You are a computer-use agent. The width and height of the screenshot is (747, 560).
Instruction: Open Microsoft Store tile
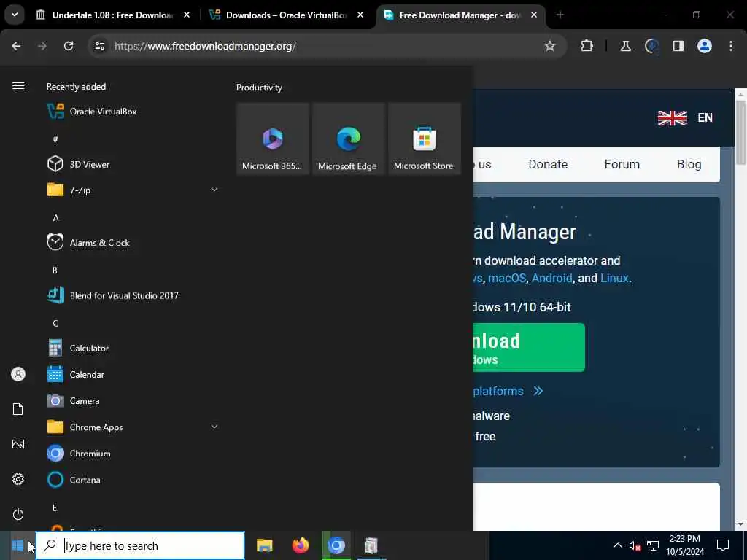424,139
